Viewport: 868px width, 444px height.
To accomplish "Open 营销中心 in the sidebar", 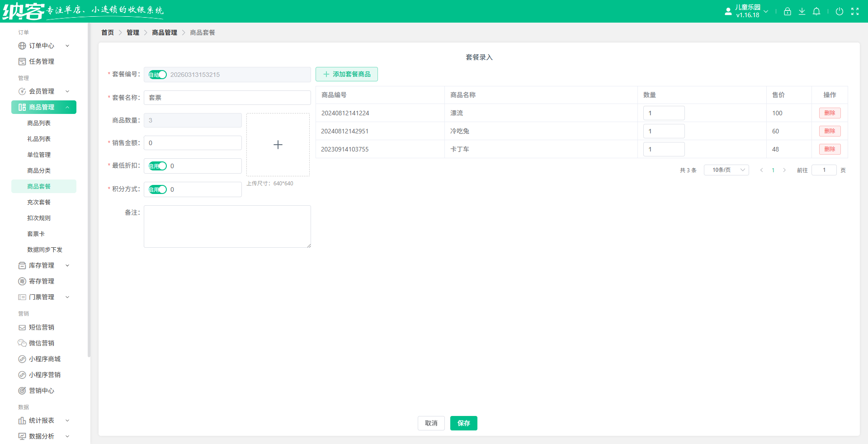I will 42,391.
